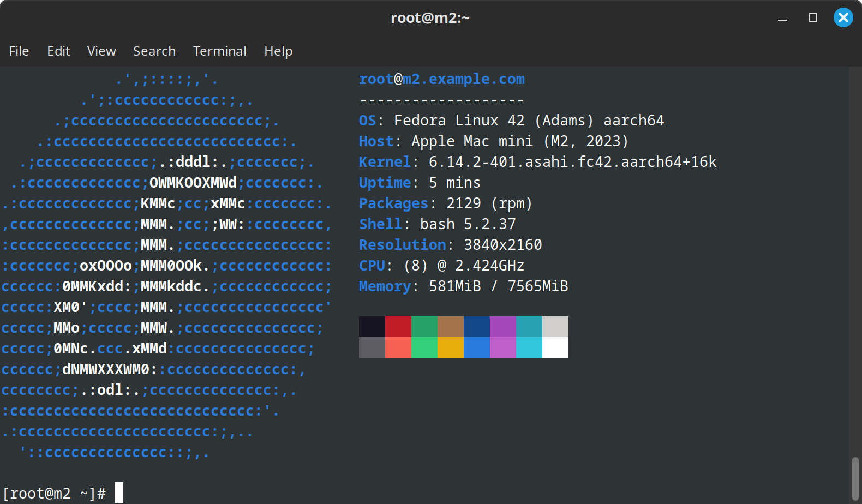Click the purple color block in top row
Viewport: 862px width, 504px height.
point(503,327)
